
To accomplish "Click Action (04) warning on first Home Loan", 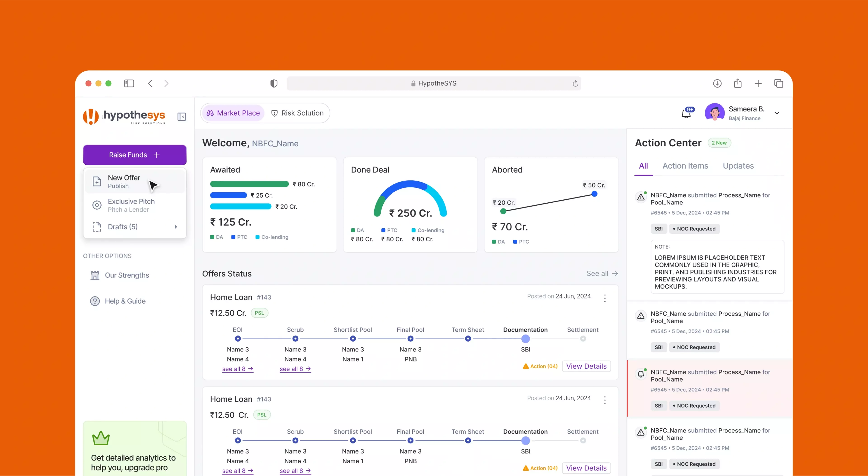I will point(540,366).
